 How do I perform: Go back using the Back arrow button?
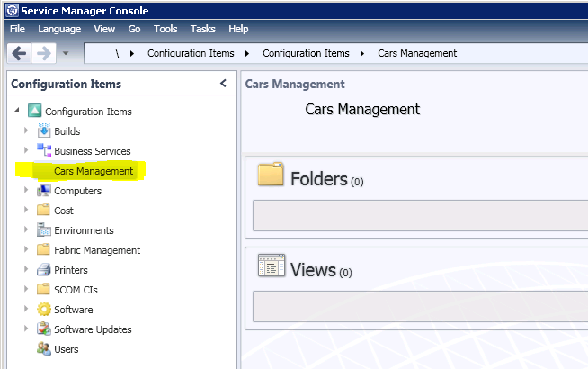click(19, 53)
